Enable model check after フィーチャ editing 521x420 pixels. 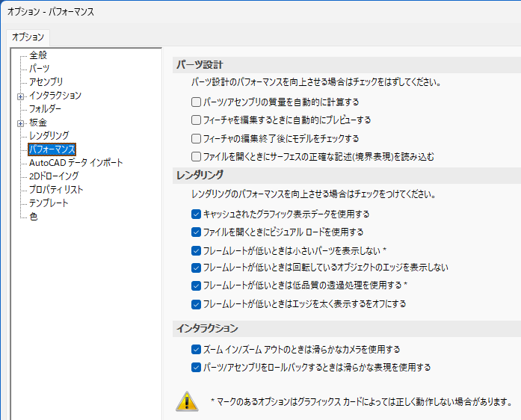tap(196, 138)
